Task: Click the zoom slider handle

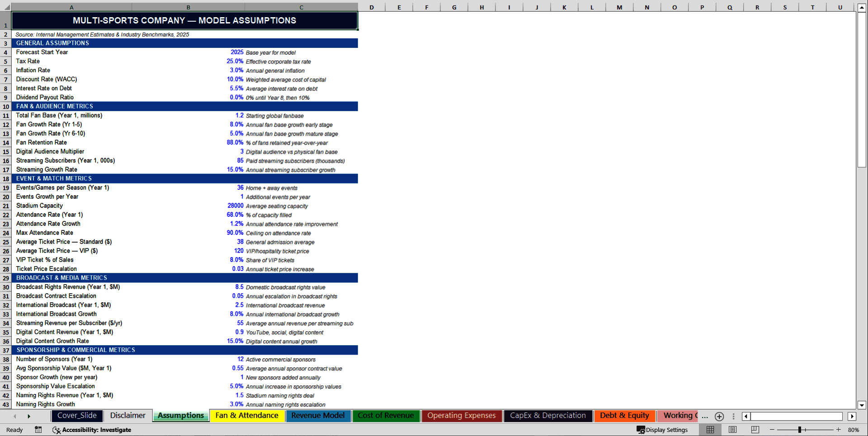Action: 801,430
